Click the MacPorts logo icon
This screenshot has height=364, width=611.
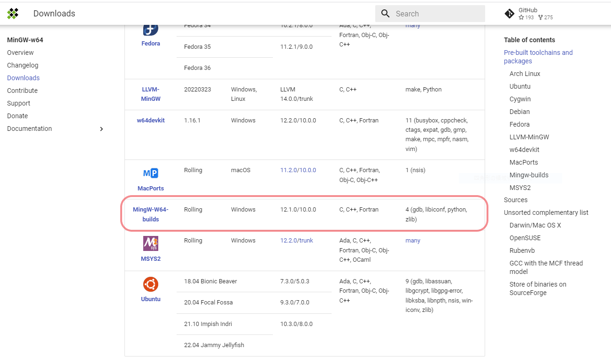click(x=151, y=174)
